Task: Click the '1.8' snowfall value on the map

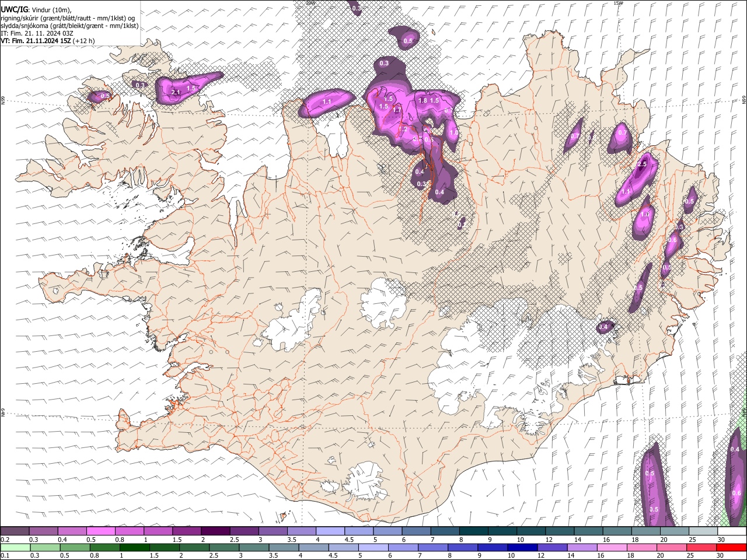Action: 423,100
